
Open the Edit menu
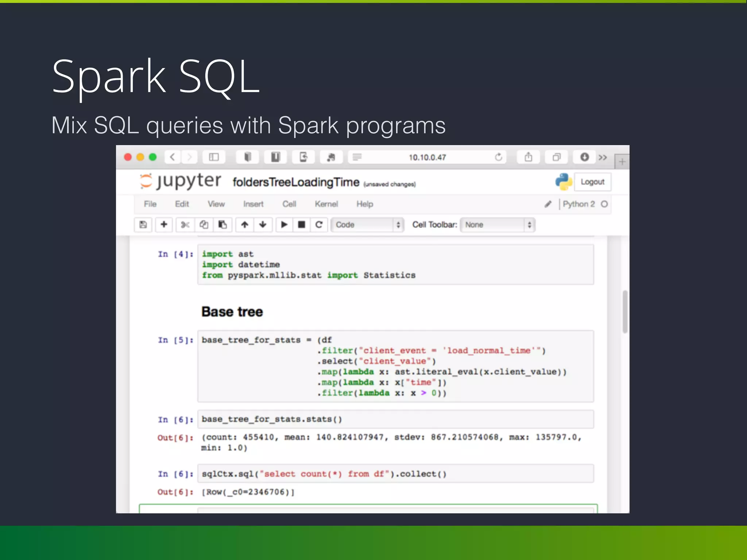tap(182, 204)
